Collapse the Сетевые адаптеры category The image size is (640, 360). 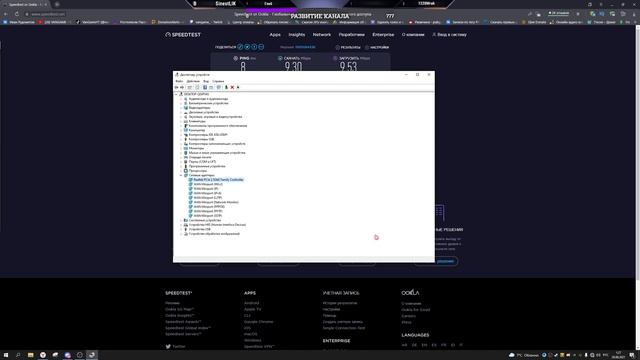click(181, 175)
